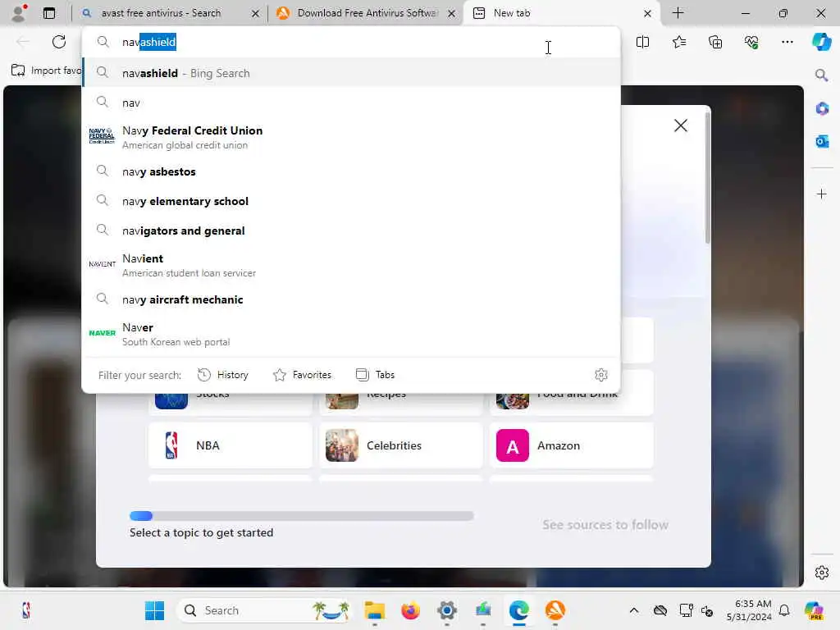Click the taskbar Search box
Viewport: 840px width, 630px height.
coord(265,610)
